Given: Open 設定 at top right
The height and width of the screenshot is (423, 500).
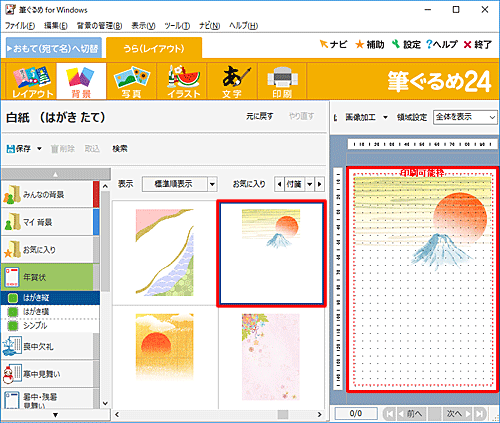Looking at the screenshot, I should 406,44.
